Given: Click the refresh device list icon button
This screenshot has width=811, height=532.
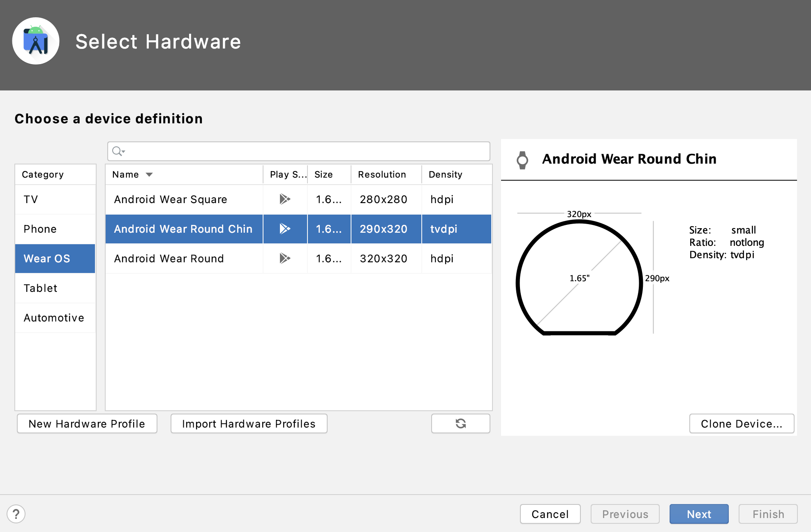Looking at the screenshot, I should tap(460, 423).
